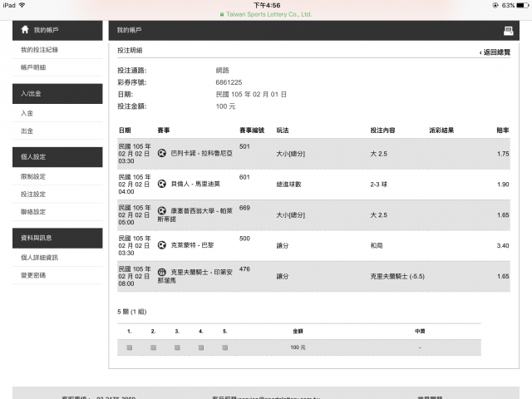532x399 pixels.
Task: Click match text 貝倫人 - 馬里迪莫
Action: (x=195, y=184)
